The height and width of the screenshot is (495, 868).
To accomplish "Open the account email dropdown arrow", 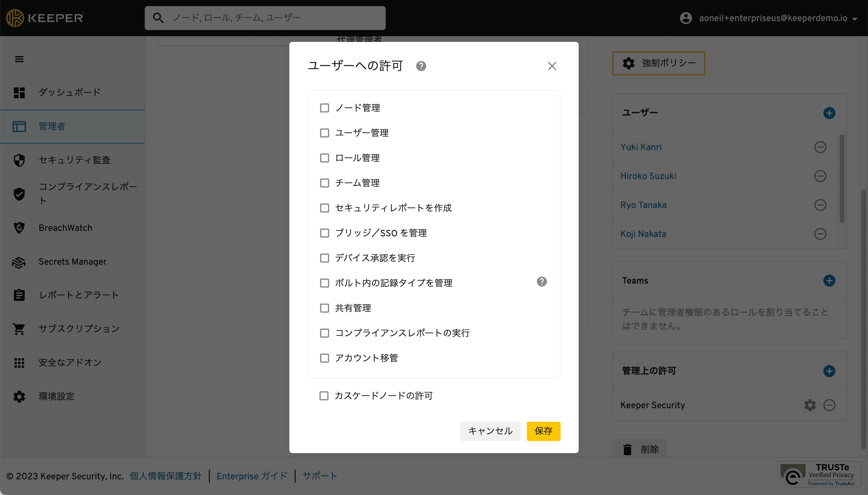I will tap(855, 19).
